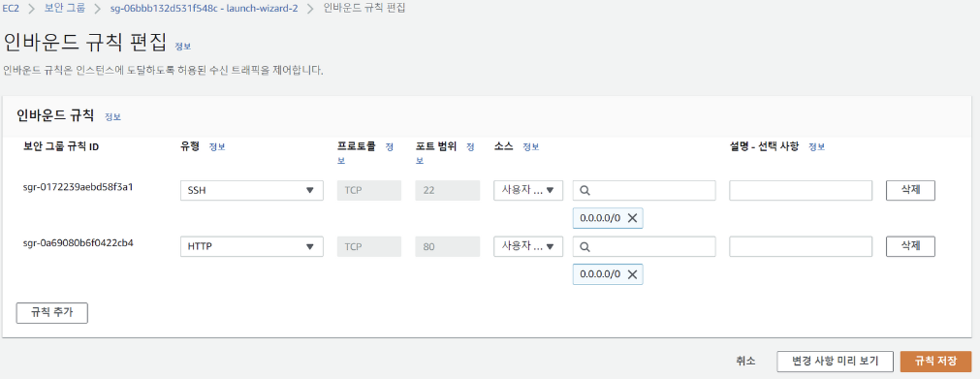The width and height of the screenshot is (980, 379).
Task: Open the source type dropdown for the SSH rule
Action: point(528,191)
